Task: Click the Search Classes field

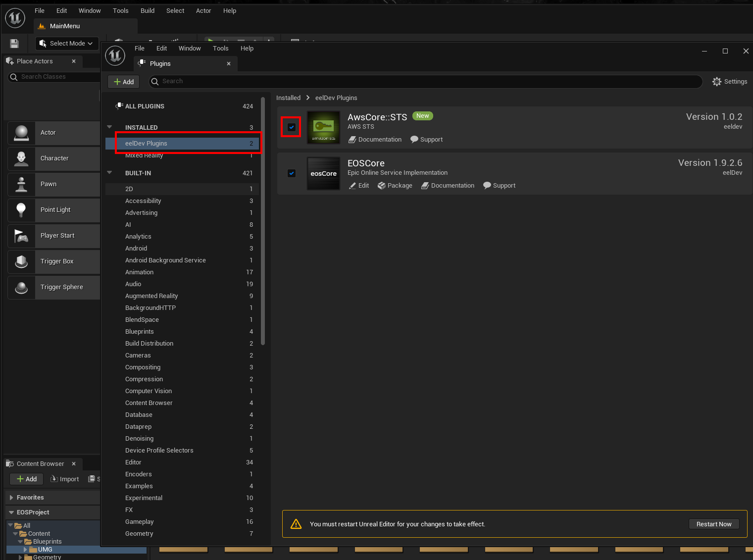Action: point(54,77)
